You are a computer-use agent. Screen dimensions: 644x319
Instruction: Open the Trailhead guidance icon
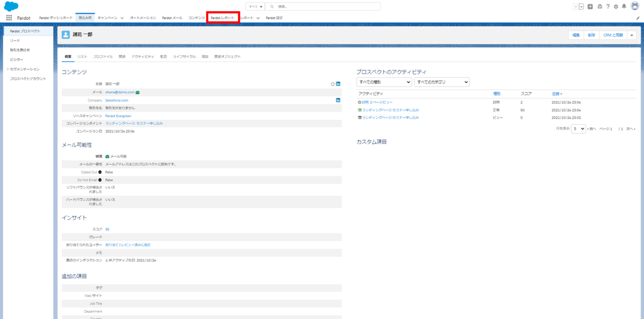(599, 6)
